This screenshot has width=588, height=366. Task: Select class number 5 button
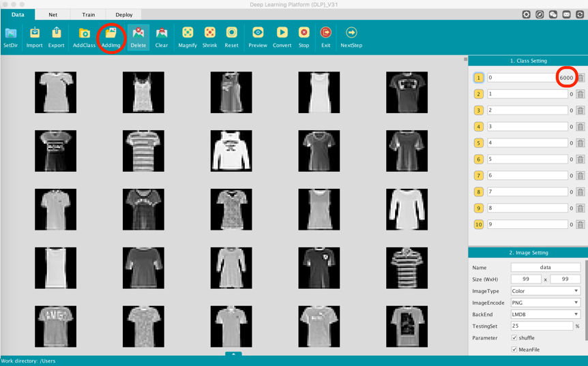tap(478, 143)
